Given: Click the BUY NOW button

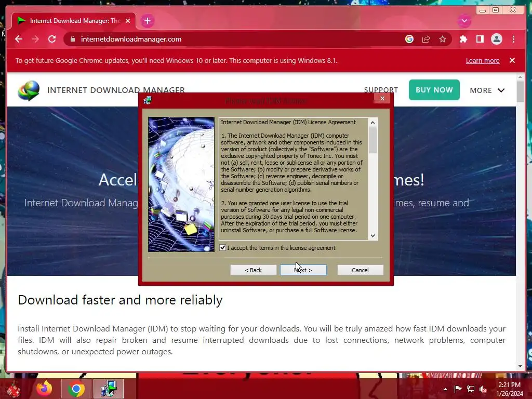Looking at the screenshot, I should tap(434, 90).
